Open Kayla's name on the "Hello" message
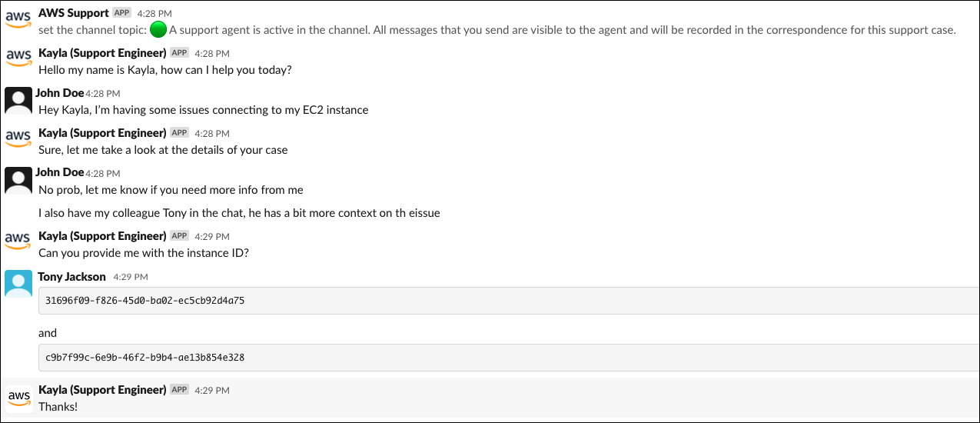The height and width of the screenshot is (423, 980). point(102,53)
